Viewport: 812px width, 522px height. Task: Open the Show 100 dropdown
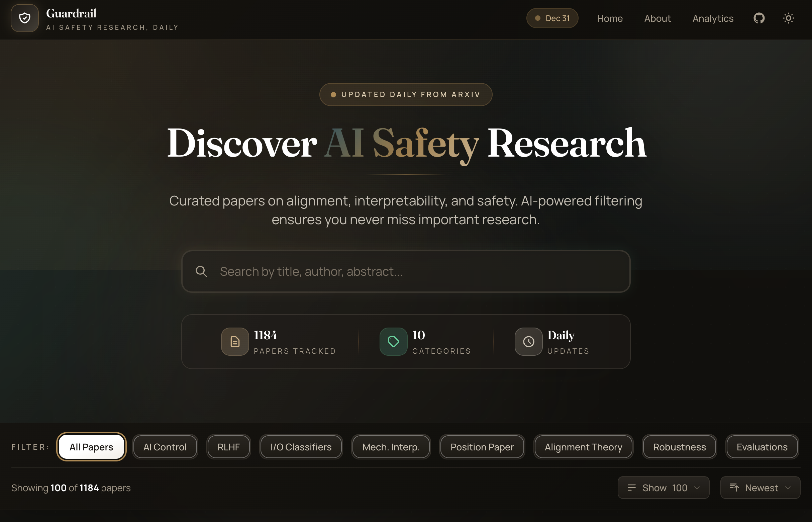pos(663,488)
